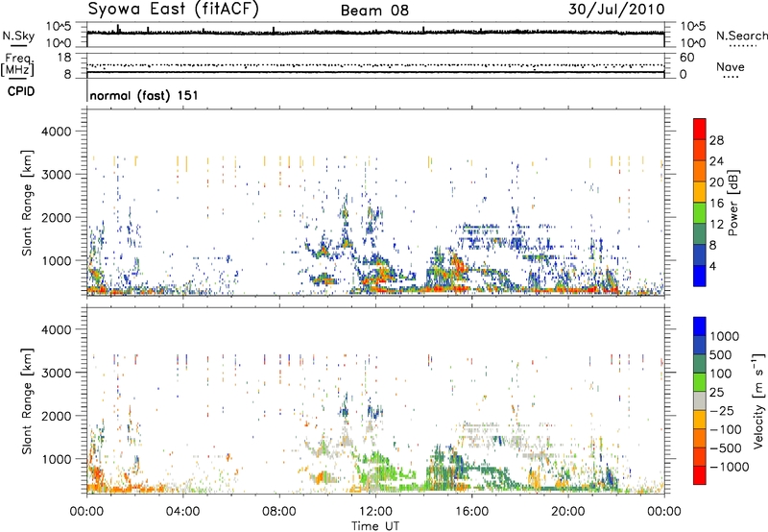Click the plot title "Syowa East (fitACF)"
Image resolution: width=768 pixels, height=532 pixels.
click(173, 10)
